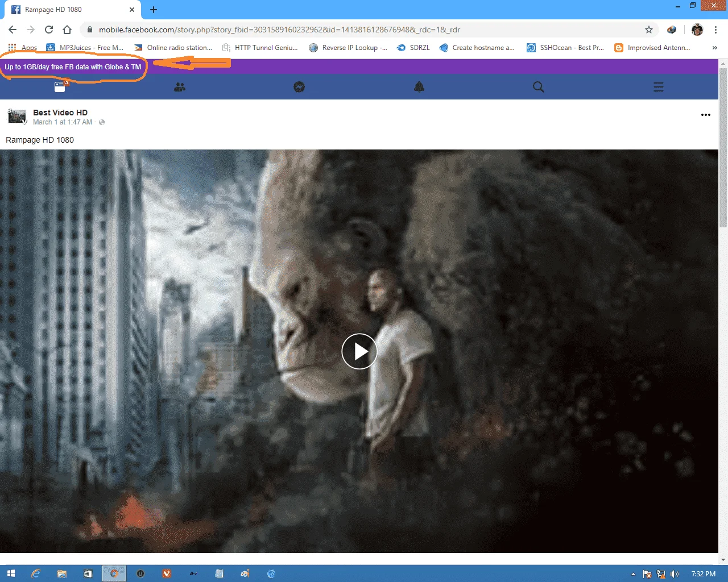The width and height of the screenshot is (728, 582).
Task: Reload the current page
Action: pyautogui.click(x=49, y=30)
